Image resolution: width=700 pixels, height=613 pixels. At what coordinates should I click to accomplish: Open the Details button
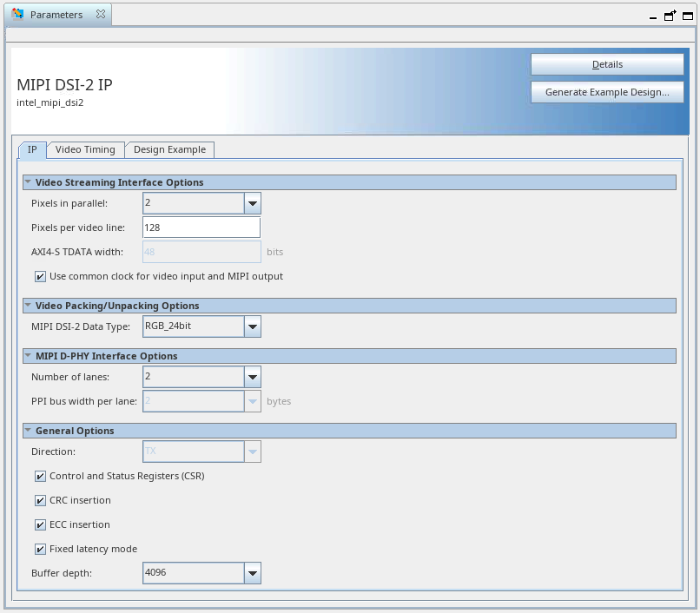[607, 64]
